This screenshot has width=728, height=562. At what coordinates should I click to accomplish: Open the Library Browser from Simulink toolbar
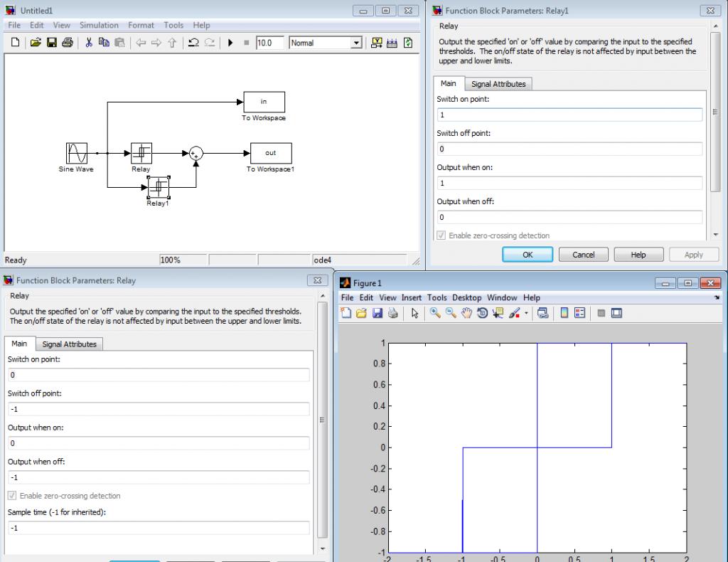[377, 43]
